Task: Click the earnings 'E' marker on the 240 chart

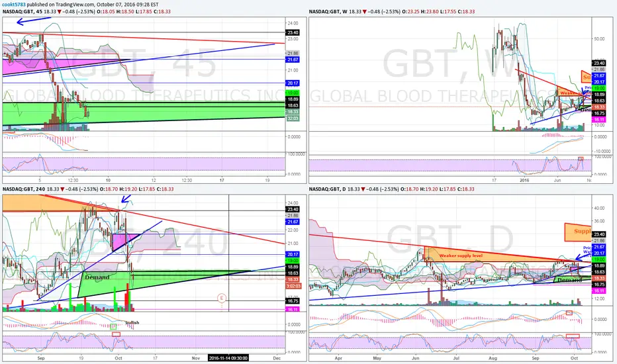Action: pos(222,298)
